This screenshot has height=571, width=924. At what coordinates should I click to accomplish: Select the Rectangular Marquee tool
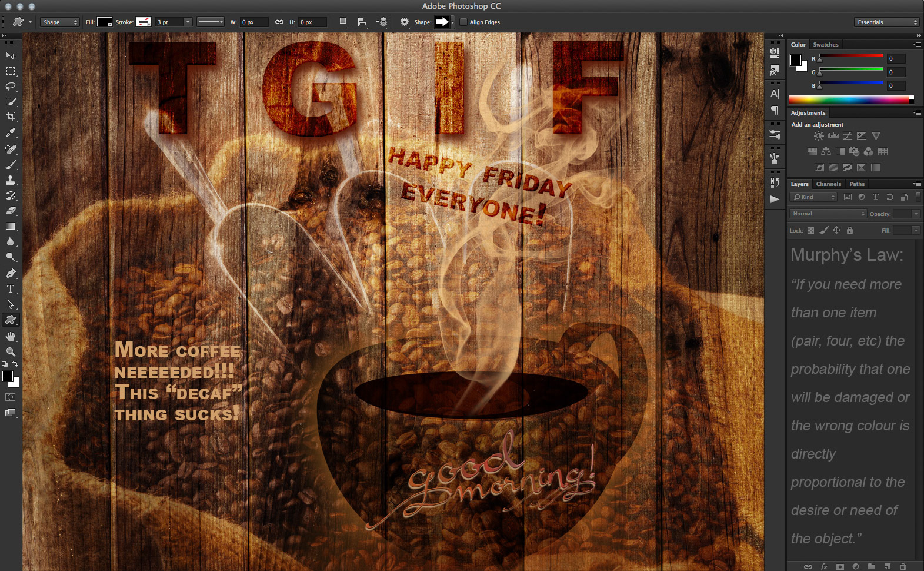click(x=11, y=71)
